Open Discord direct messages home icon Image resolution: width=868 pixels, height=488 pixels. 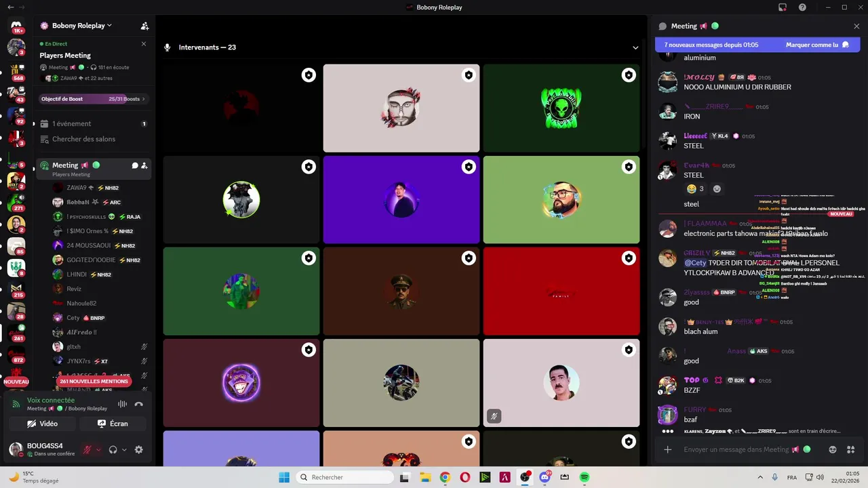pyautogui.click(x=16, y=26)
